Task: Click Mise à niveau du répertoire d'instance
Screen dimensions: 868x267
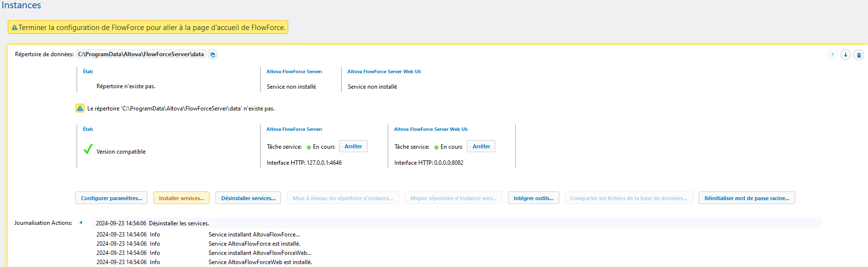Action: pos(343,198)
